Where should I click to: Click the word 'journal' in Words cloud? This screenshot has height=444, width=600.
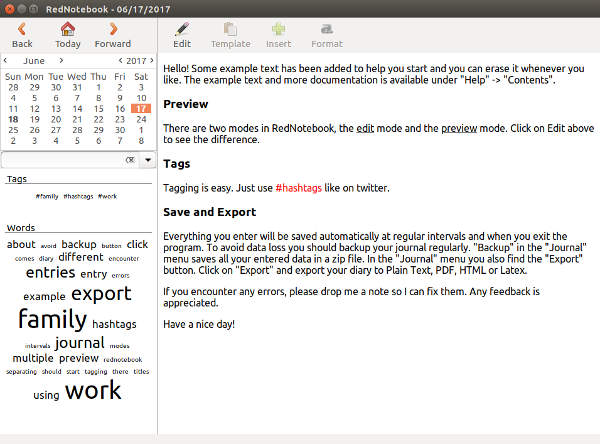point(80,343)
